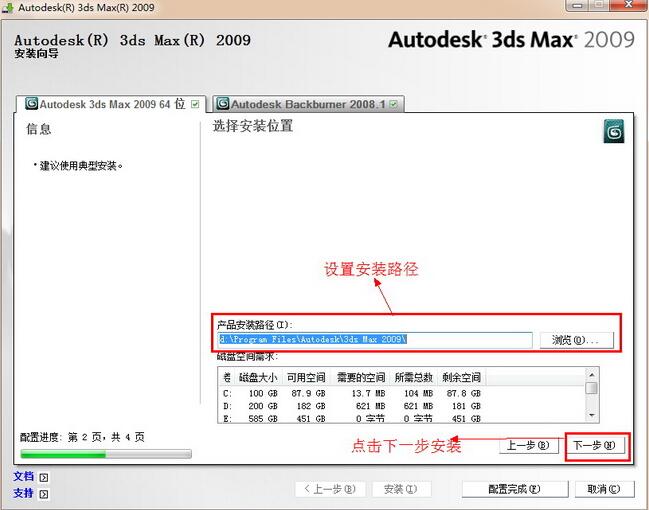Viewport: 649px width, 510px height.
Task: Click 配置进度 page indicator text
Action: [x=82, y=437]
